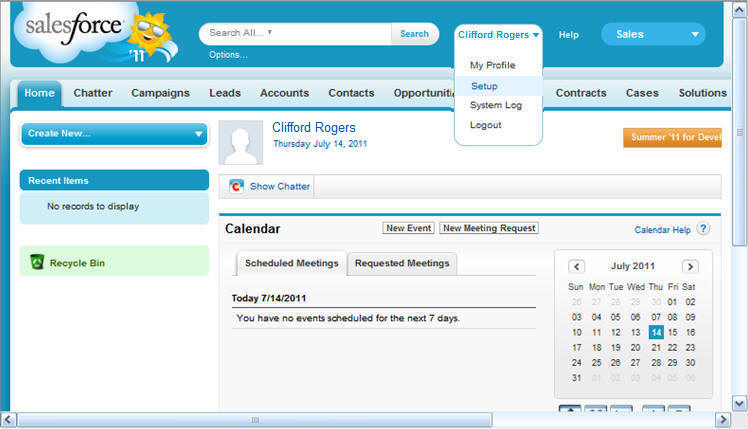Click the Today 7/14/2011 heading
This screenshot has height=429, width=748.
[269, 298]
